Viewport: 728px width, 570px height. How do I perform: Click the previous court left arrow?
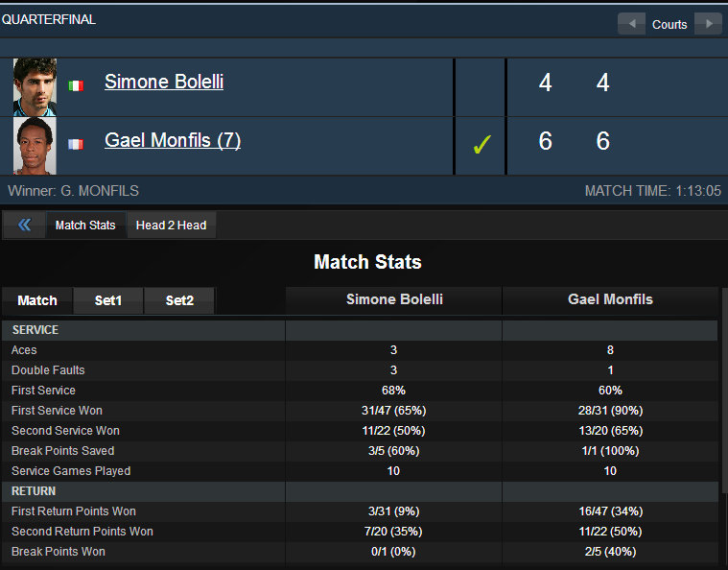click(631, 24)
